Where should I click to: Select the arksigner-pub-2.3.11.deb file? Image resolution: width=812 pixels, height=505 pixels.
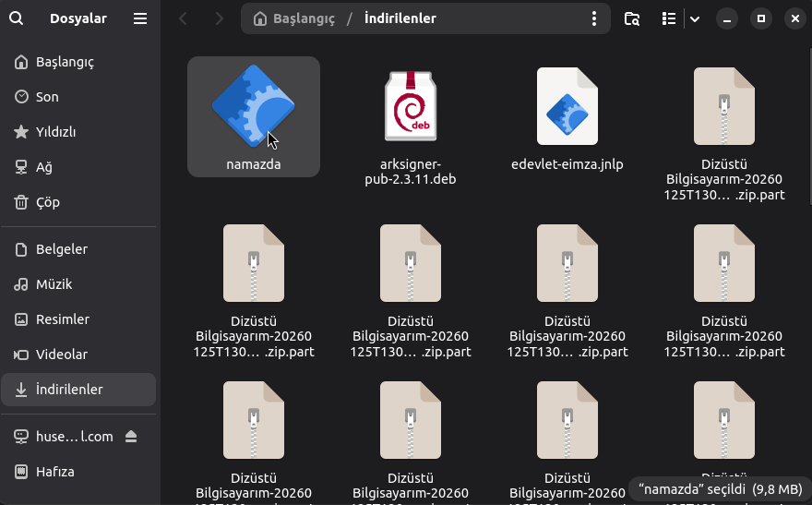tap(411, 125)
